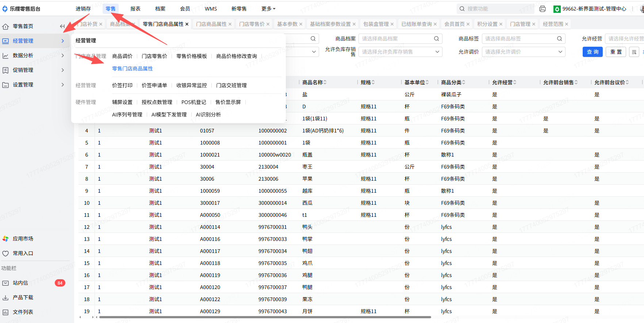
Task: Click the green 管理中心 store icon
Action: click(557, 9)
